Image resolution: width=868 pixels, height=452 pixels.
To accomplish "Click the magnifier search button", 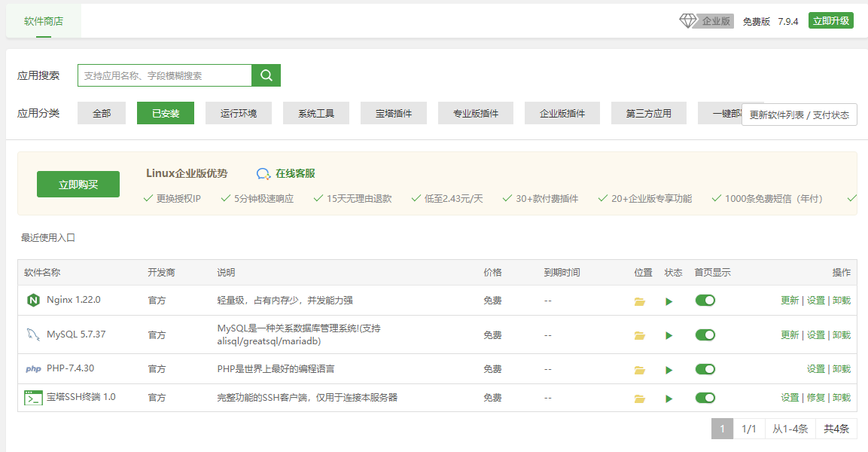I will [266, 75].
